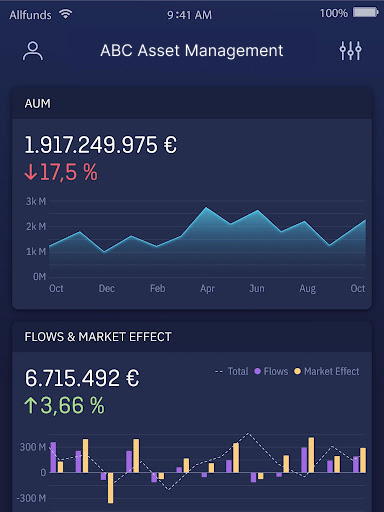The width and height of the screenshot is (384, 512).
Task: Tap the Wi-Fi status icon
Action: (65, 14)
